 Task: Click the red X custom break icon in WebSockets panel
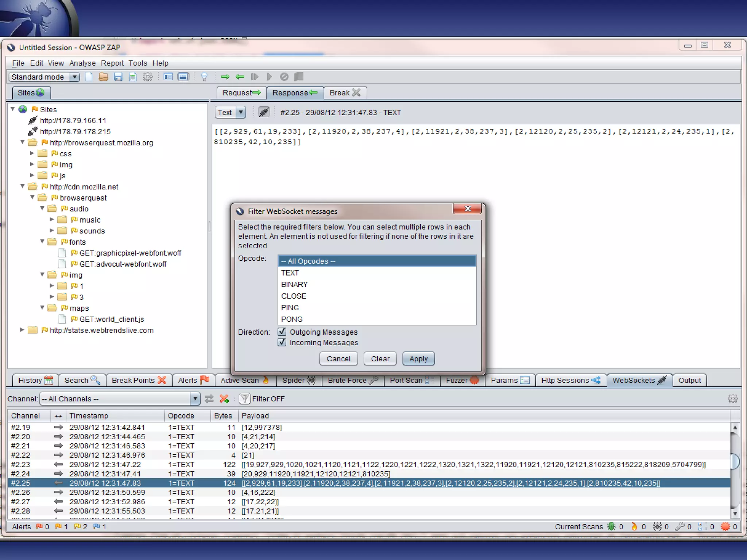point(224,399)
